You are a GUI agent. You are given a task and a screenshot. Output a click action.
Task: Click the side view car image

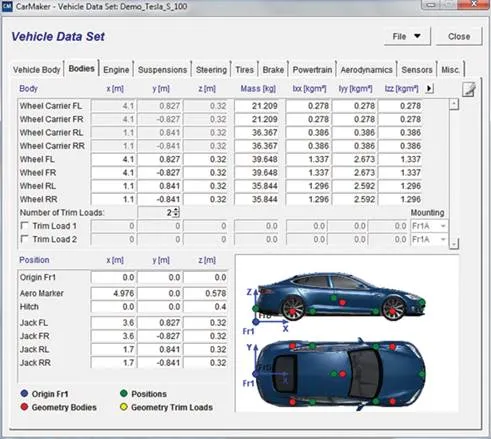[342, 297]
